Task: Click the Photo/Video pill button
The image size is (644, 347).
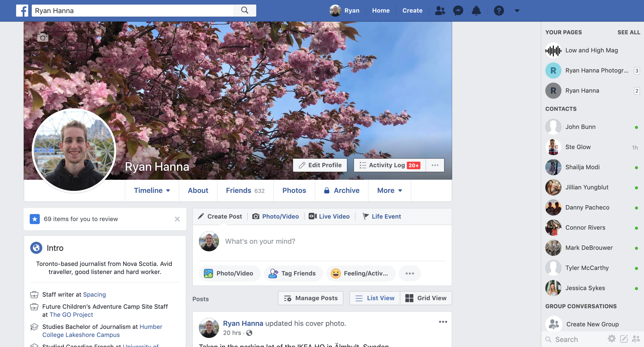Action: [230, 273]
